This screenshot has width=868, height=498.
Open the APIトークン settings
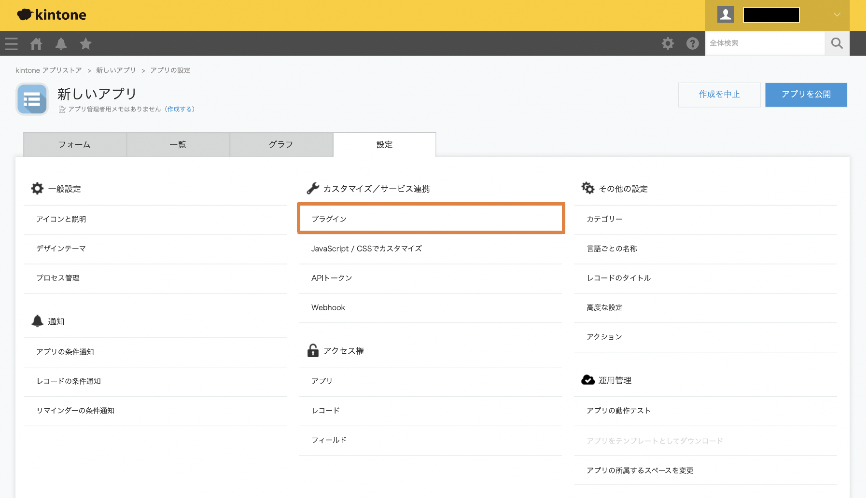tap(332, 278)
